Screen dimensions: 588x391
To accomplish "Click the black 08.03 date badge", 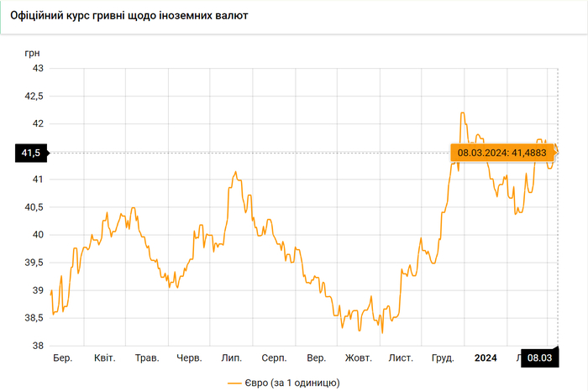I will [539, 358].
